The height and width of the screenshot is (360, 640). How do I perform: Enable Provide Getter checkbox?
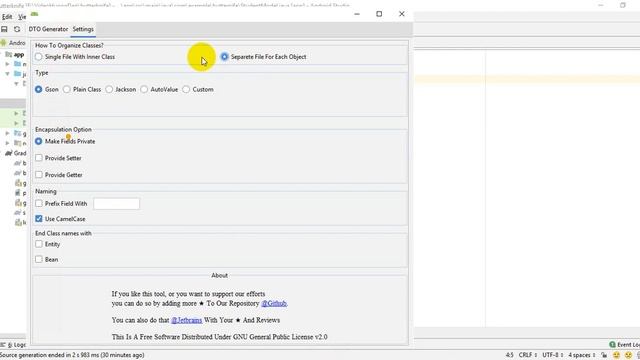click(39, 175)
